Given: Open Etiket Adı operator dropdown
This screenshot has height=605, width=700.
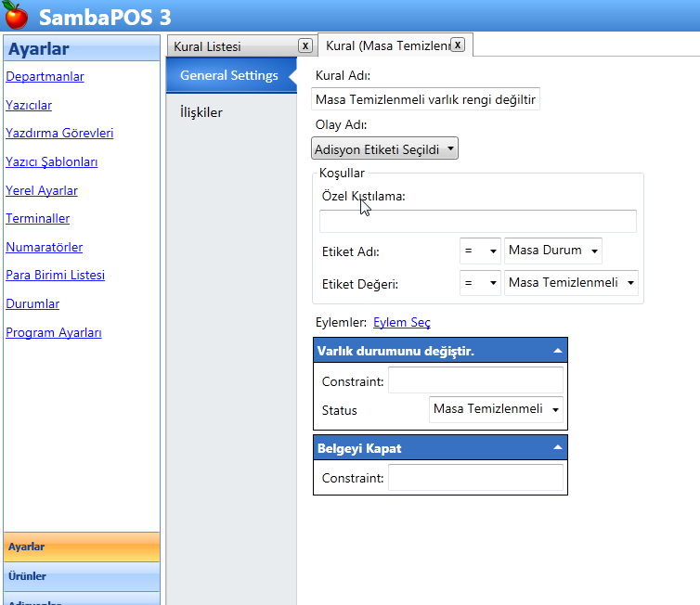Looking at the screenshot, I should click(x=480, y=251).
